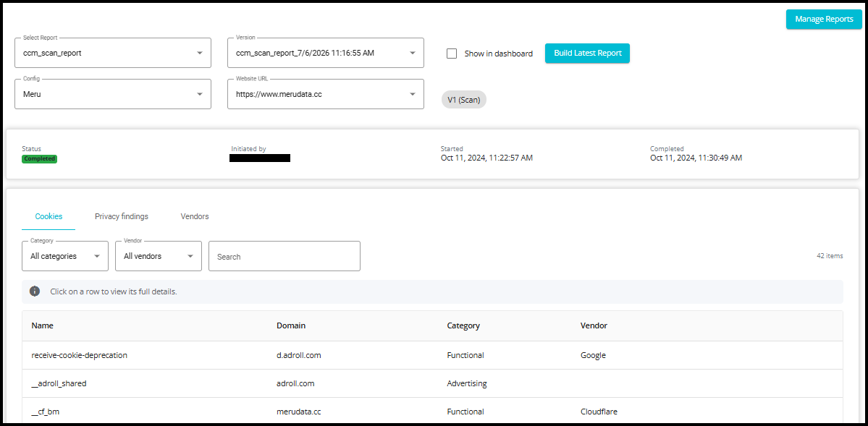Open the All vendors filter dropdown

coord(159,256)
